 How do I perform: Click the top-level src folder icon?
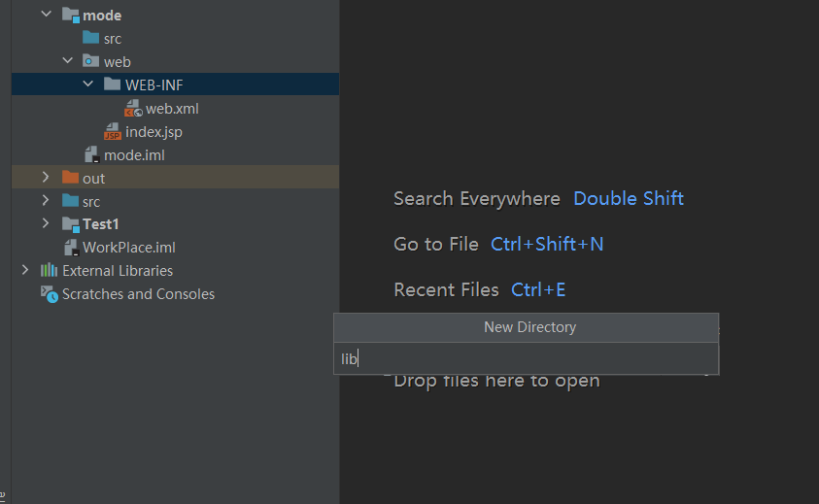(x=70, y=200)
